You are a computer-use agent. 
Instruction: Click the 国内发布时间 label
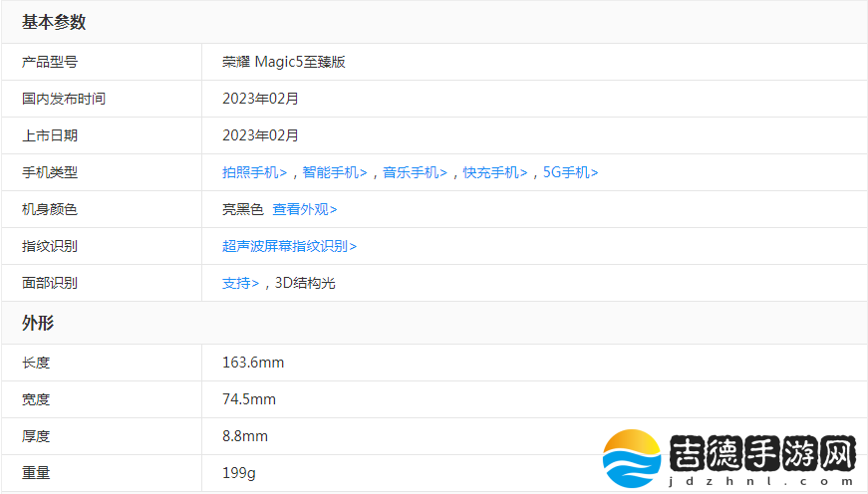pos(64,99)
